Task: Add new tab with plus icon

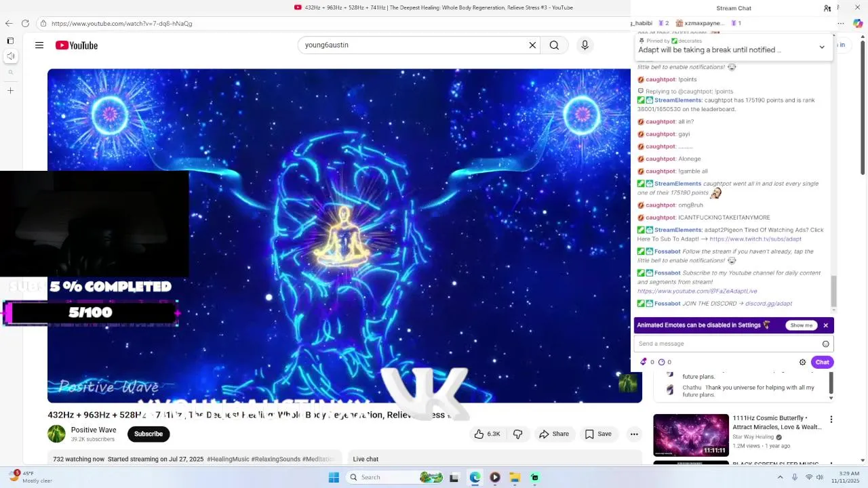Action: [10, 90]
